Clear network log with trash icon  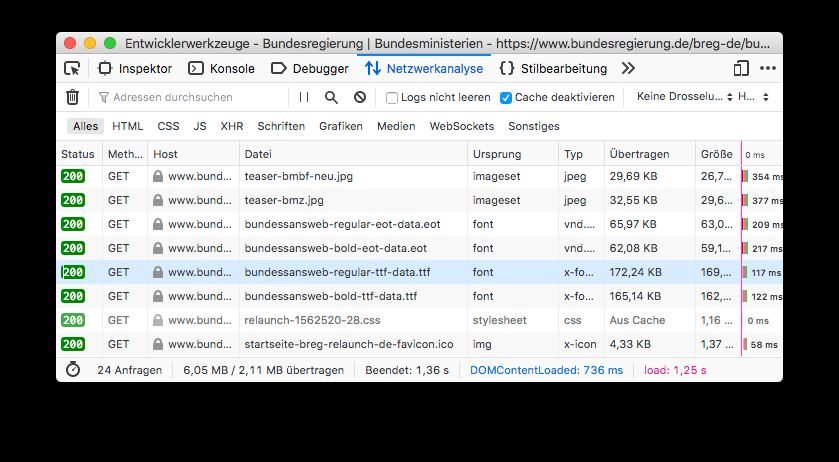[72, 97]
